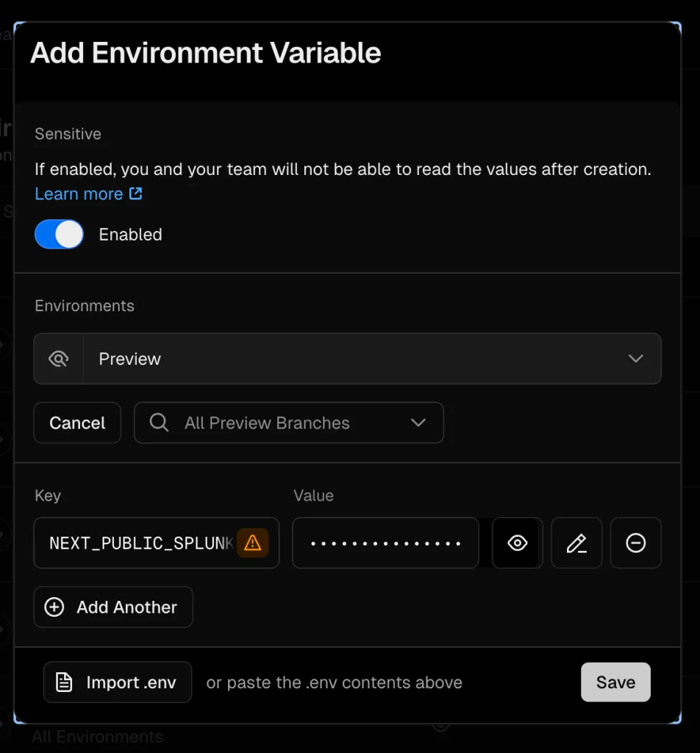Open the Learn more link
This screenshot has height=753, width=700.
[79, 194]
